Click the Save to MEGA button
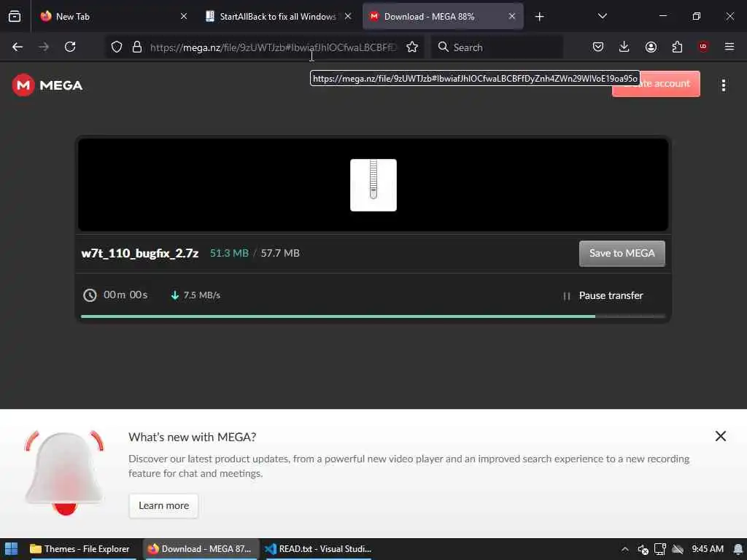This screenshot has width=747, height=560. 622,253
